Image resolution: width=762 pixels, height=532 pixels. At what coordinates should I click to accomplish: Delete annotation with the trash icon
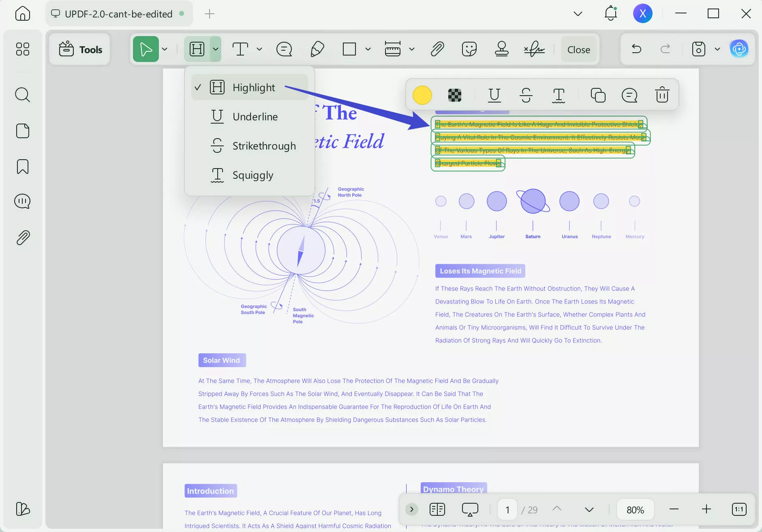(661, 95)
